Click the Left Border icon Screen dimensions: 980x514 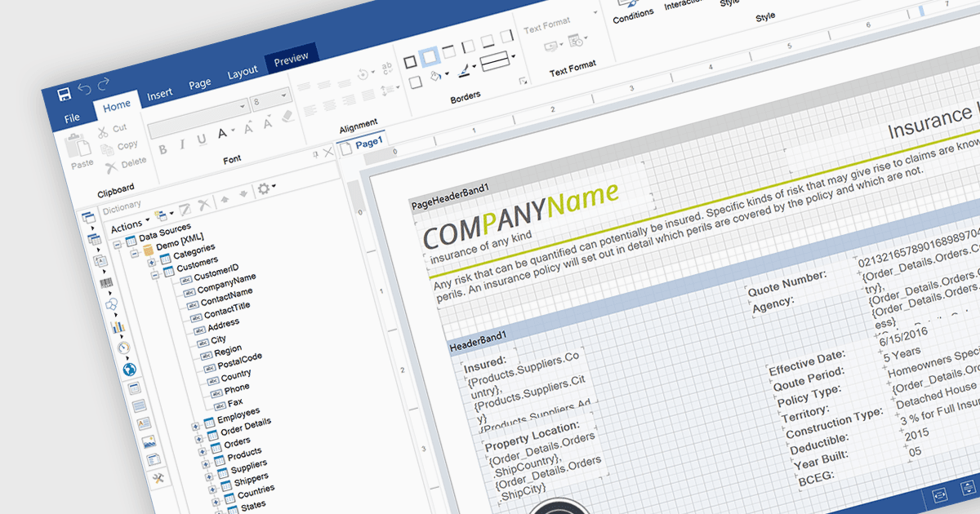469,47
